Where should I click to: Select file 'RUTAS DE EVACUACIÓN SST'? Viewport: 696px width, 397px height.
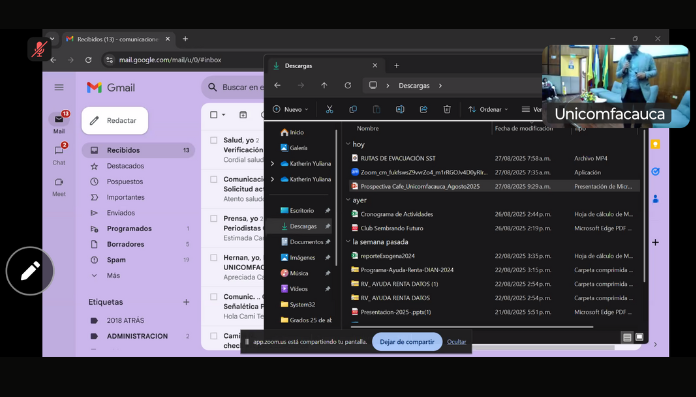pos(398,159)
